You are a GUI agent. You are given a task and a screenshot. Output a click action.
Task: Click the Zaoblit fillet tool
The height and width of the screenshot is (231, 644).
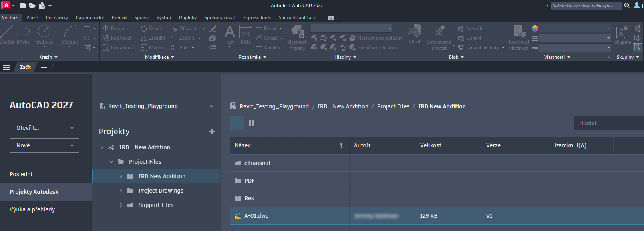coord(183,38)
